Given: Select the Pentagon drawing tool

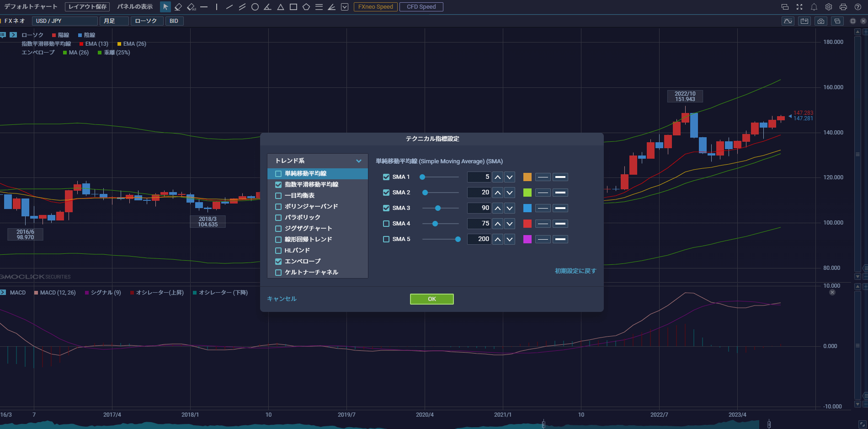Looking at the screenshot, I should click(306, 6).
